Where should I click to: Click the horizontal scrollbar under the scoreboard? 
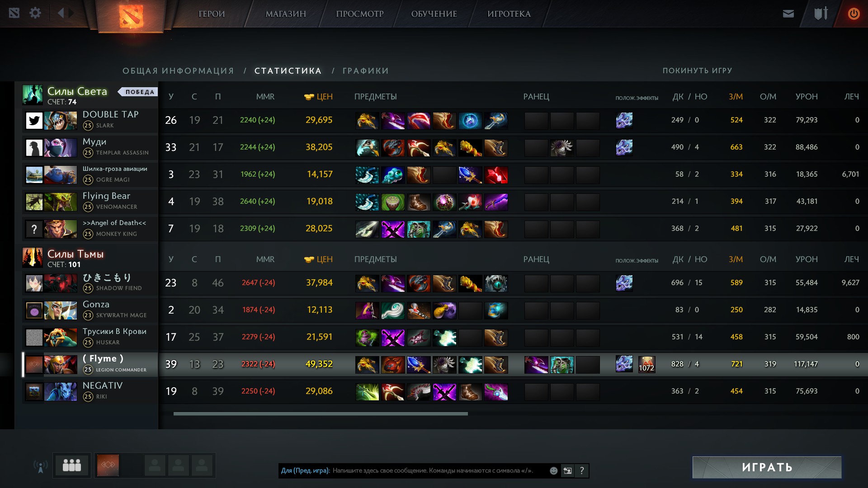321,413
